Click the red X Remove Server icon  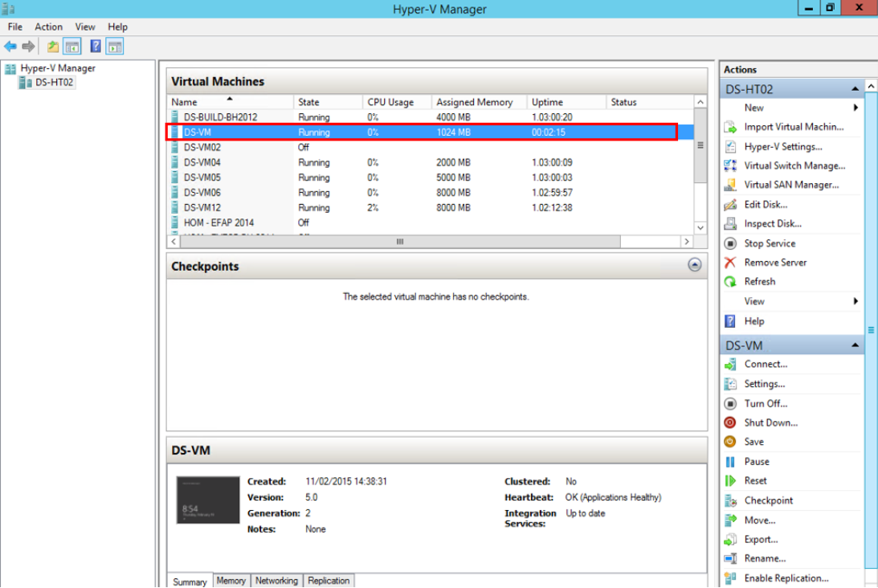(x=730, y=263)
